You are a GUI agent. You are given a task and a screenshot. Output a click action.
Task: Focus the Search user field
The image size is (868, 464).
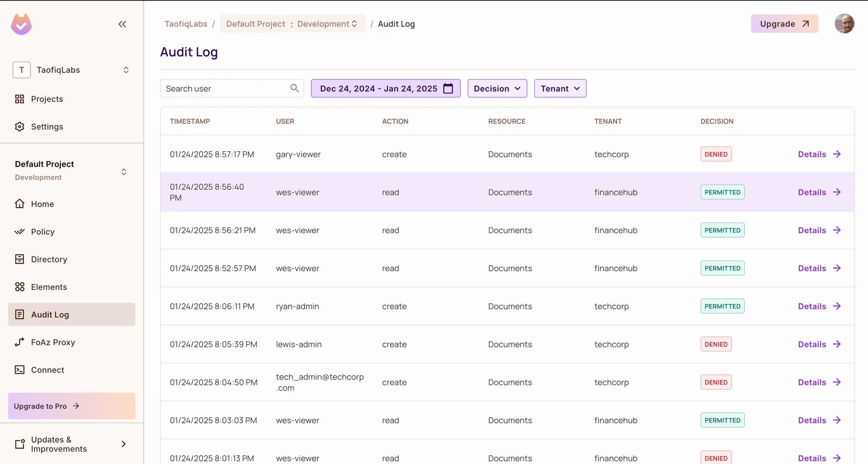[x=225, y=88]
